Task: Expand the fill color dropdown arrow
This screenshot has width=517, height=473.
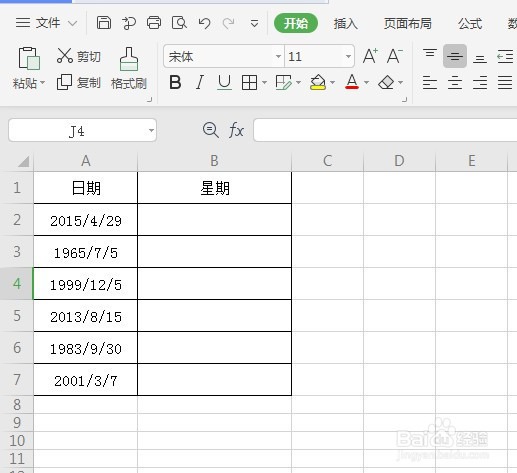Action: [x=332, y=82]
